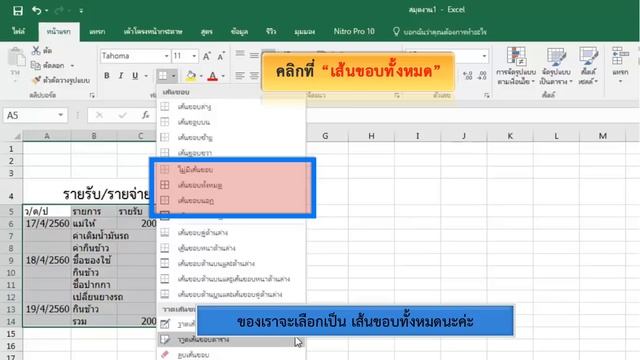Click the Tell Me lightbulb search box

440,31
